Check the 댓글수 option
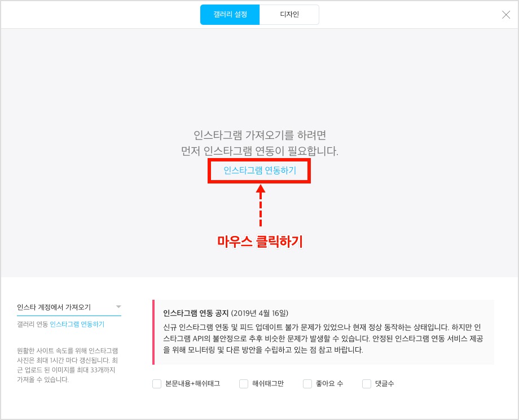Image resolution: width=519 pixels, height=420 pixels. (x=367, y=383)
